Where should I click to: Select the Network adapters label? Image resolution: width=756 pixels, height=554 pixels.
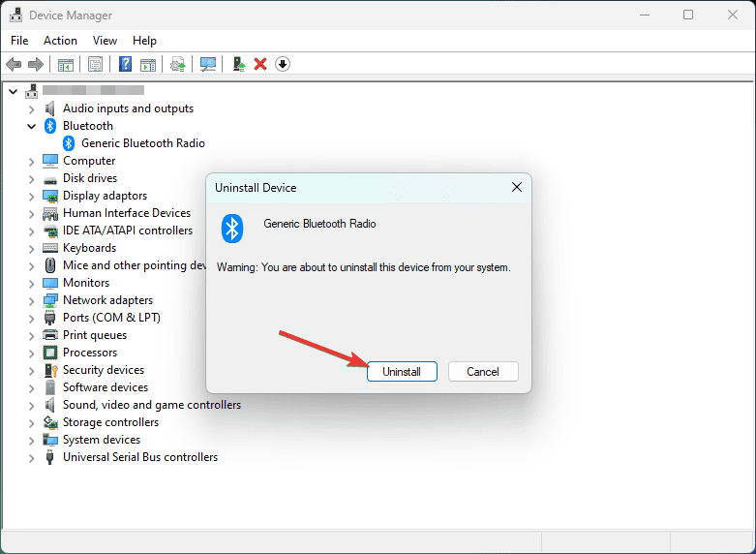107,300
